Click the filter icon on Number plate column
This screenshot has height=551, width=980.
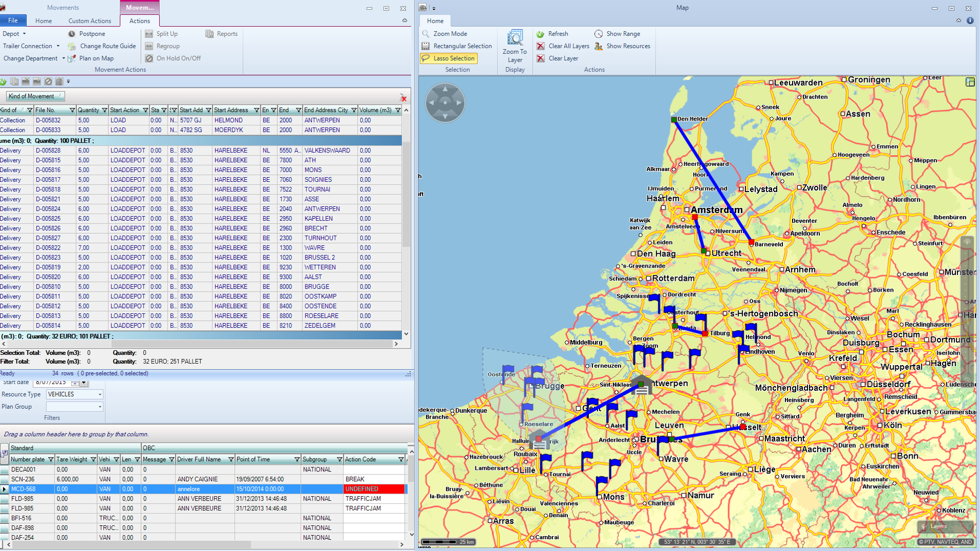pyautogui.click(x=51, y=459)
